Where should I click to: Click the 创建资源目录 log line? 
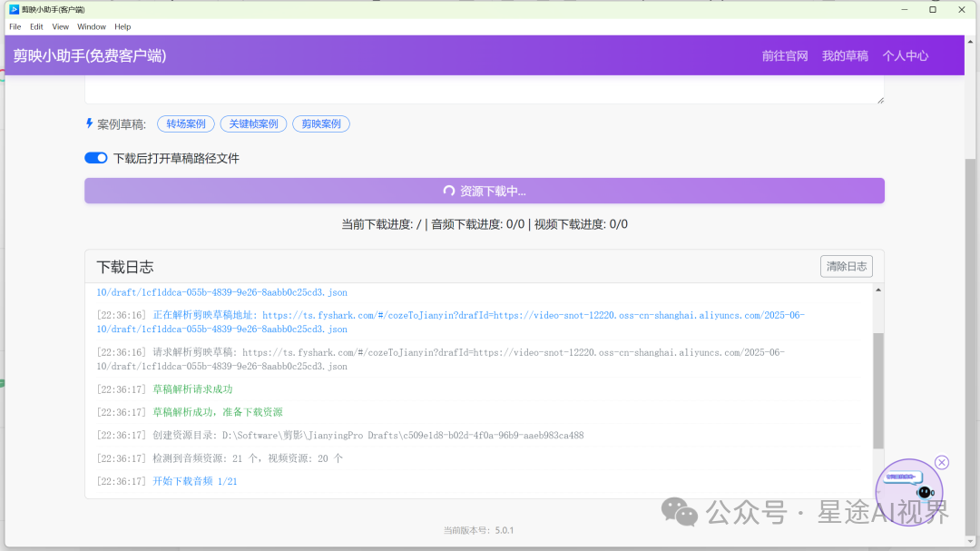(340, 436)
